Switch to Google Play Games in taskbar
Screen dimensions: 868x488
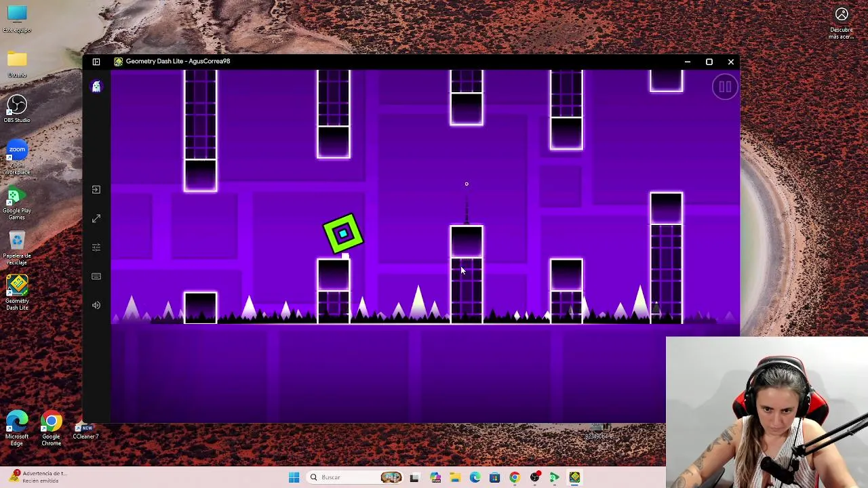(x=555, y=477)
